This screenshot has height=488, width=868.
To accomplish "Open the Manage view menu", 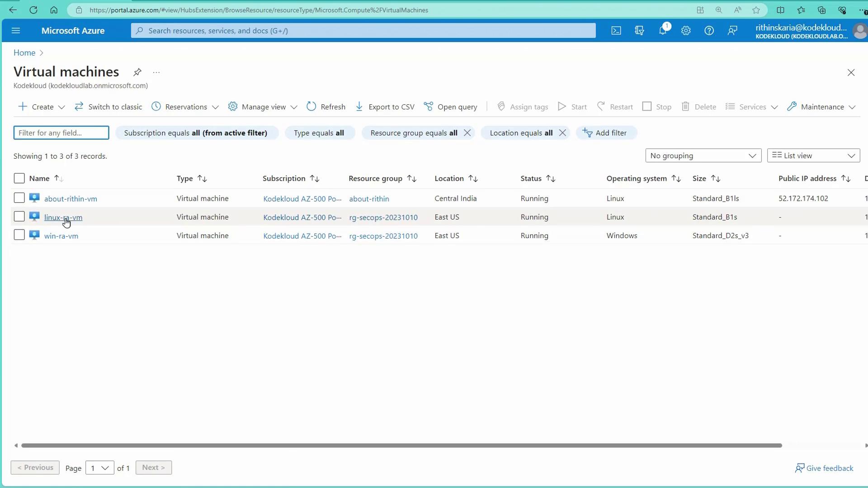I will click(x=263, y=107).
